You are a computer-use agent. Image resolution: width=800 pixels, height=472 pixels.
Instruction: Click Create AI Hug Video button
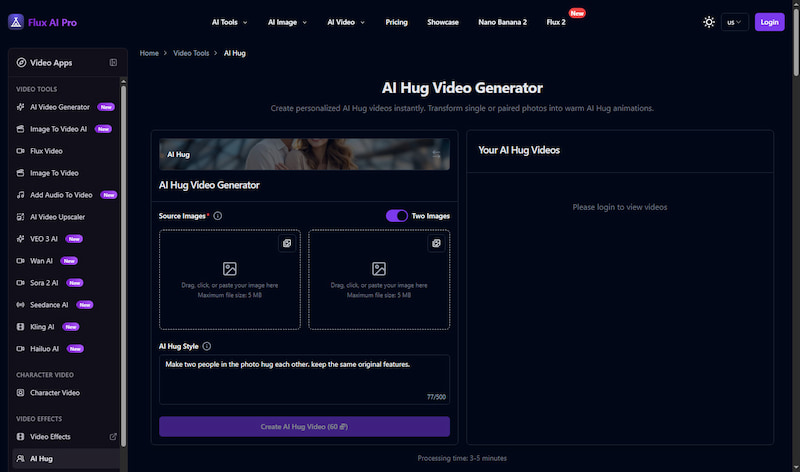pyautogui.click(x=305, y=427)
